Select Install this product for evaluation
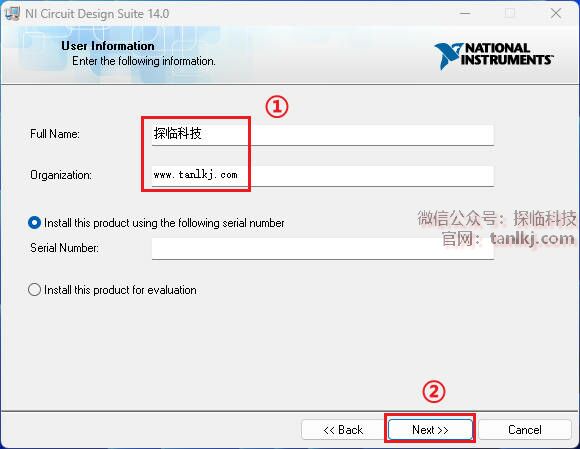 pyautogui.click(x=34, y=290)
